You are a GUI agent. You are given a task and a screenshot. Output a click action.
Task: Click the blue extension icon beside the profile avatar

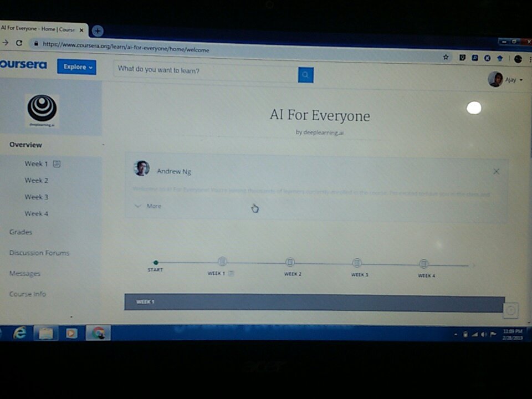pyautogui.click(x=500, y=58)
